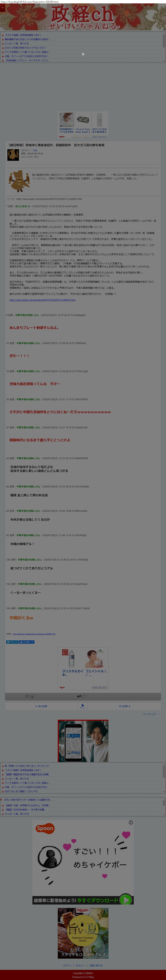The image size is (166, 980).
Task: Click the PCビュー link in the footer
Action: tap(81, 965)
